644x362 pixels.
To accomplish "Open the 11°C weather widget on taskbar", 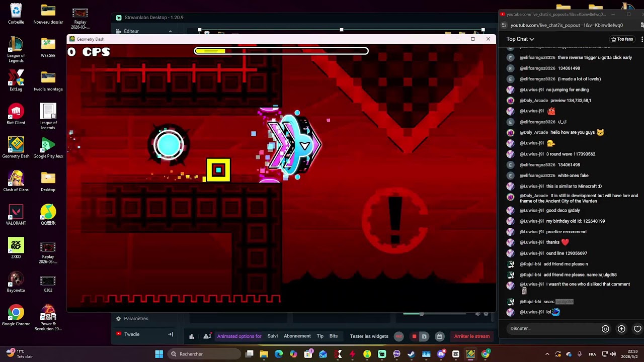I will click(x=20, y=354).
